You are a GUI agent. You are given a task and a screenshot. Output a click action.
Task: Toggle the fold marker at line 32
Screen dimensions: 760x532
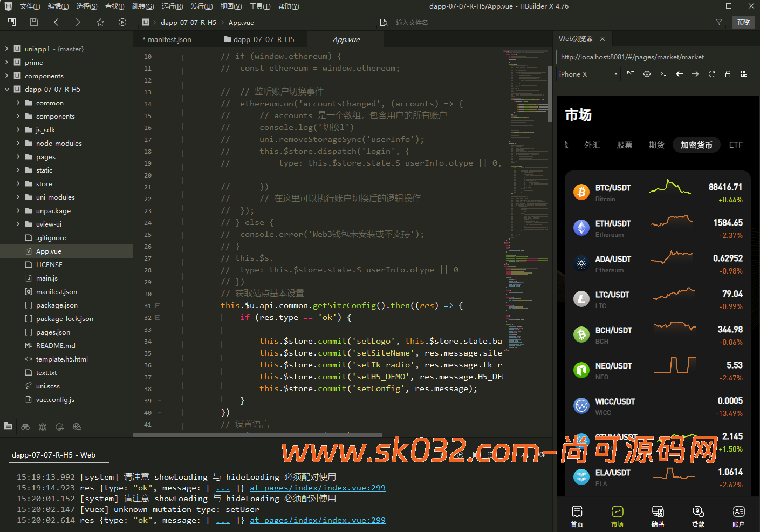pyautogui.click(x=158, y=317)
